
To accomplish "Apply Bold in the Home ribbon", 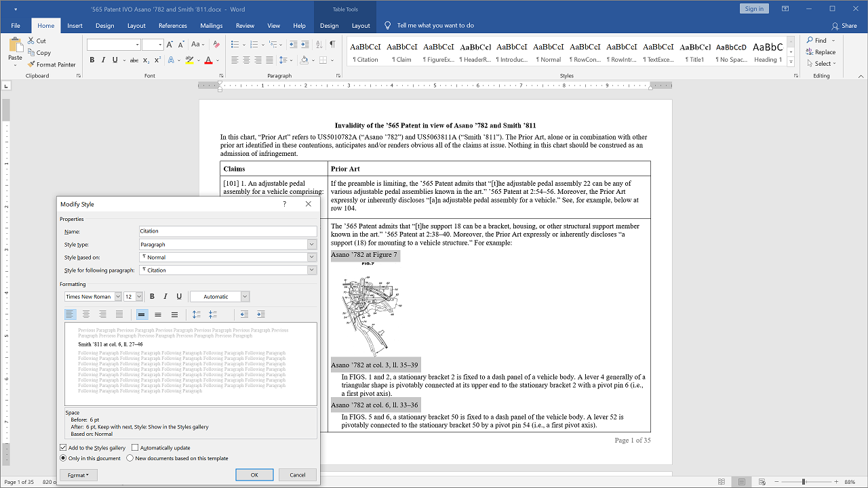I will [92, 60].
